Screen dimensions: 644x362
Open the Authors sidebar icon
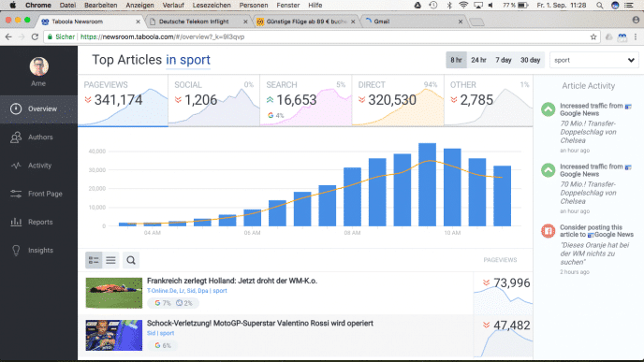point(16,138)
